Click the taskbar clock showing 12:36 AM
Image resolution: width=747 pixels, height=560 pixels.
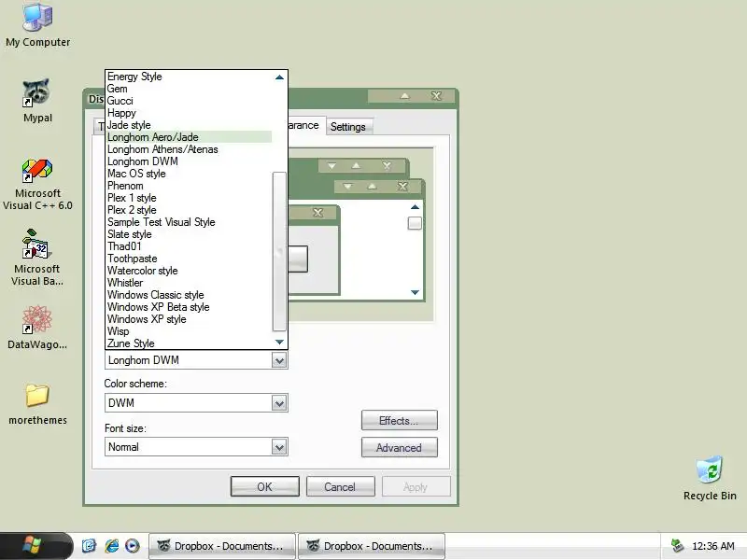[712, 546]
